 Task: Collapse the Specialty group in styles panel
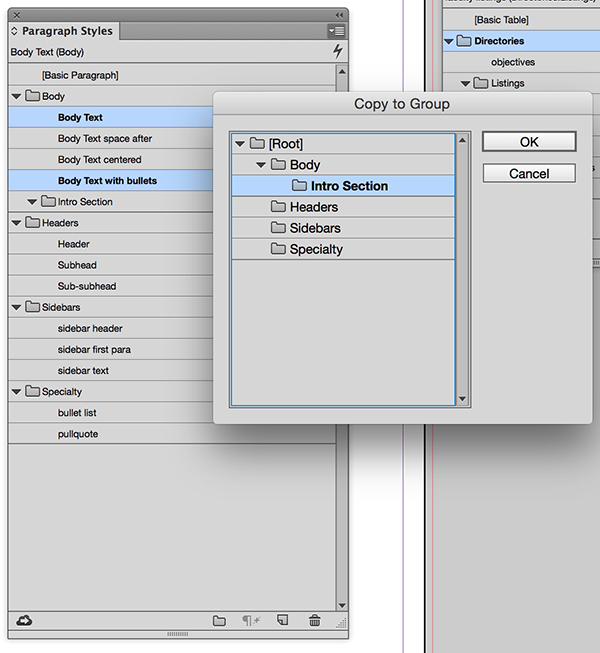point(16,392)
